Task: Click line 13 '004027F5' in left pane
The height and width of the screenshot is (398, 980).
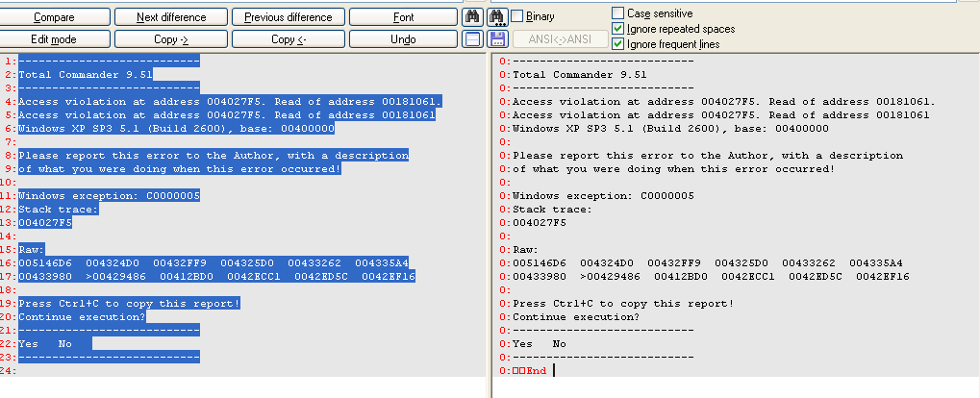Action: click(45, 222)
